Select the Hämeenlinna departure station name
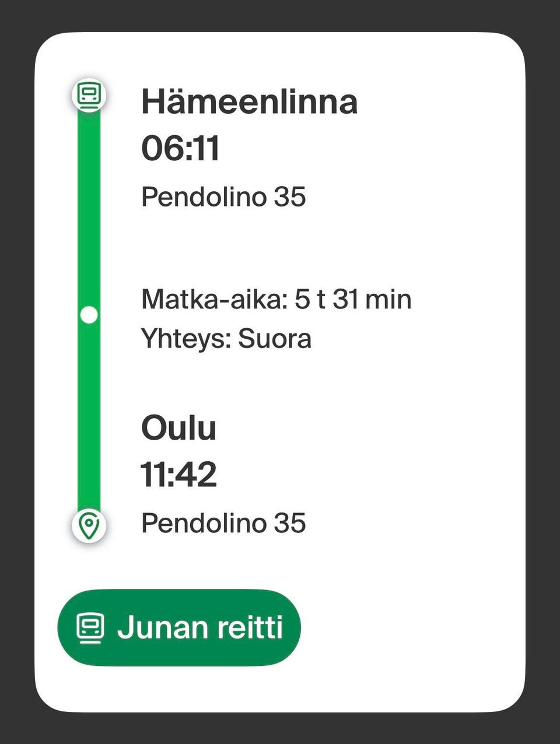 point(249,101)
